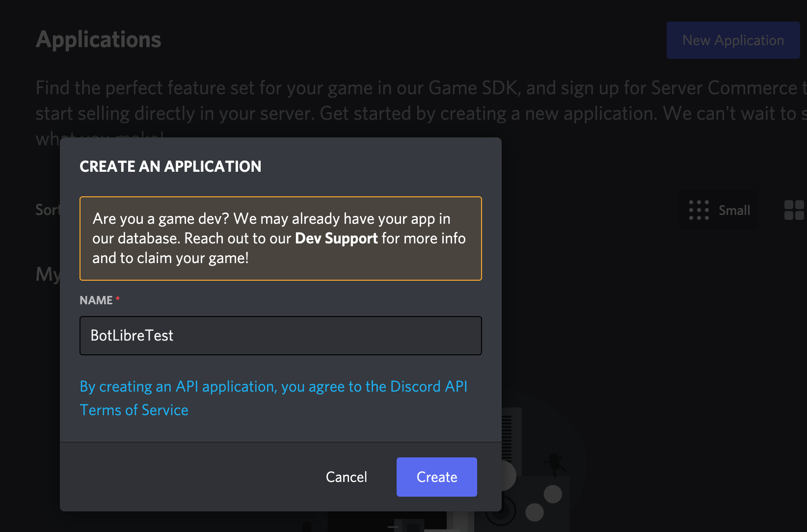Screen dimensions: 807x532
Task: Click the Create button
Action: click(x=436, y=477)
